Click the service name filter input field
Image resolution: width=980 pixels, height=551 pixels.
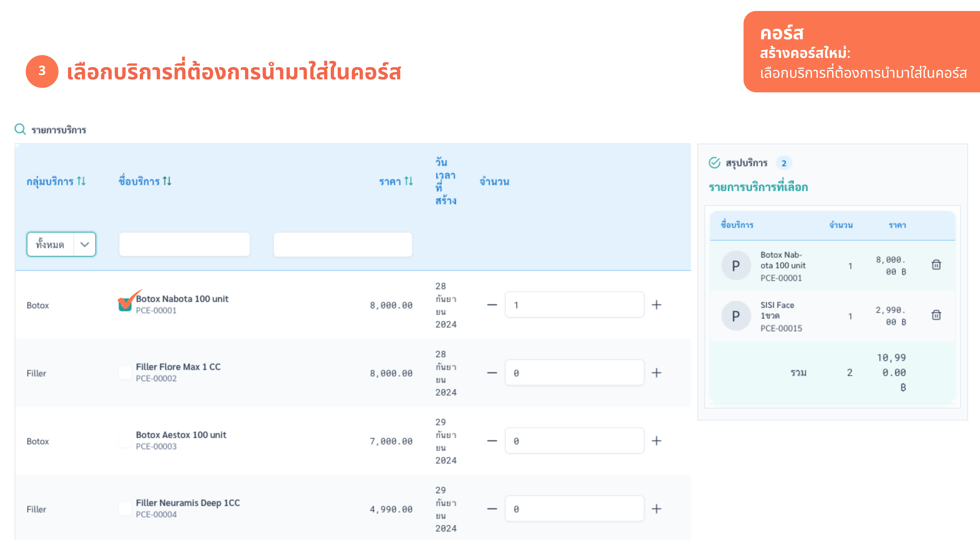pos(185,244)
